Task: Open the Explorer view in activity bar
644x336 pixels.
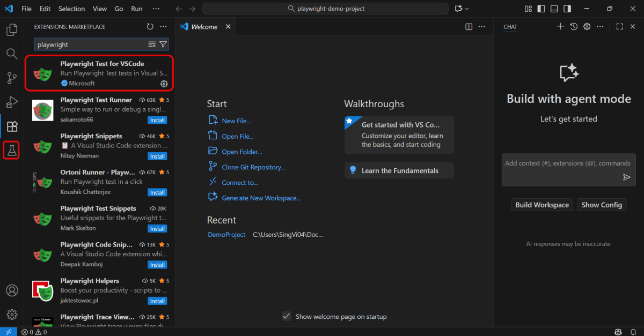Action: (x=12, y=29)
